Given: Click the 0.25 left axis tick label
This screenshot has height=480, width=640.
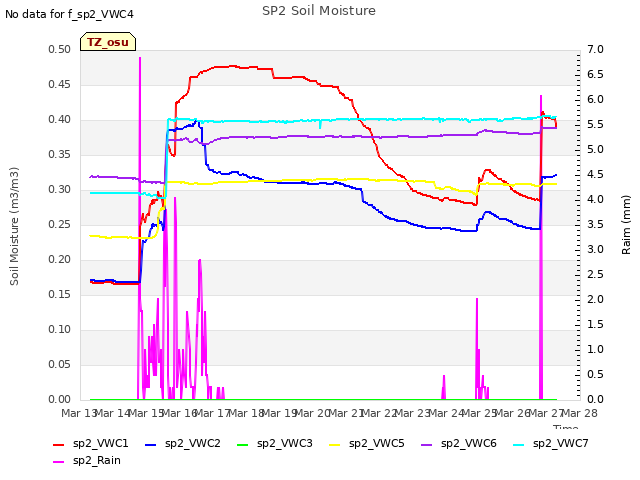Looking at the screenshot, I should 60,224.
